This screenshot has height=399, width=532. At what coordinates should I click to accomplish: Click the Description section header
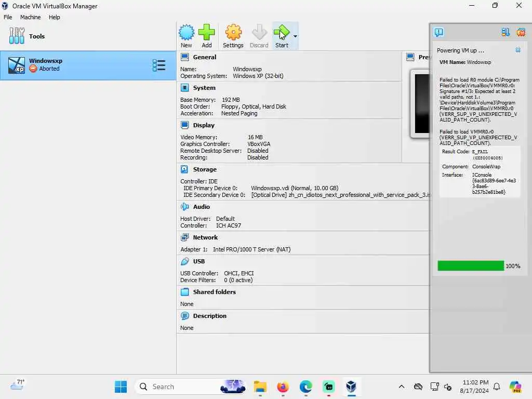pos(209,316)
